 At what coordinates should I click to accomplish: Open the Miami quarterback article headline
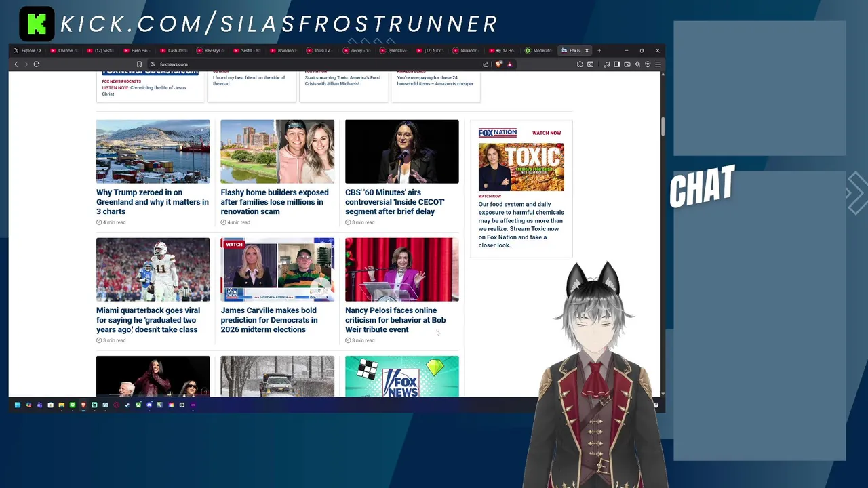click(149, 320)
